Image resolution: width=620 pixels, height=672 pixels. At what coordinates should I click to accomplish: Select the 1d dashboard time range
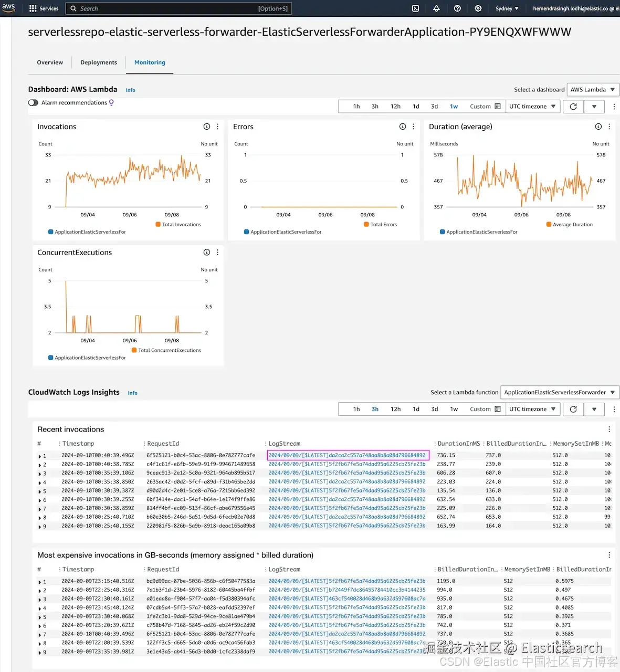pyautogui.click(x=416, y=107)
